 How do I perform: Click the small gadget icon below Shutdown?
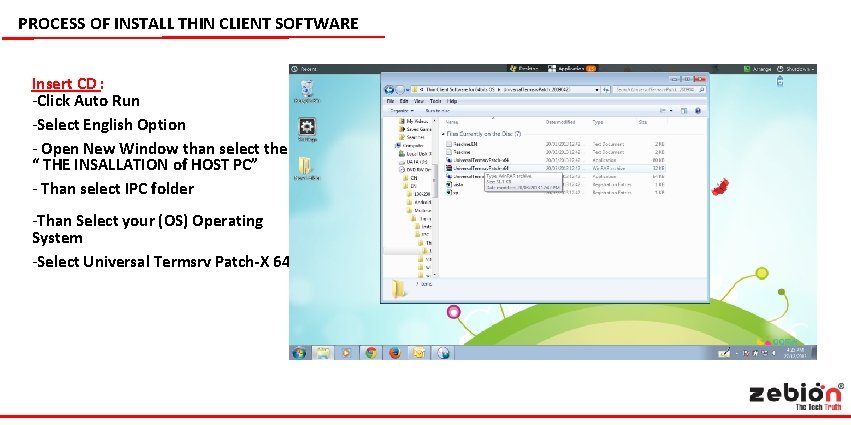[x=780, y=81]
